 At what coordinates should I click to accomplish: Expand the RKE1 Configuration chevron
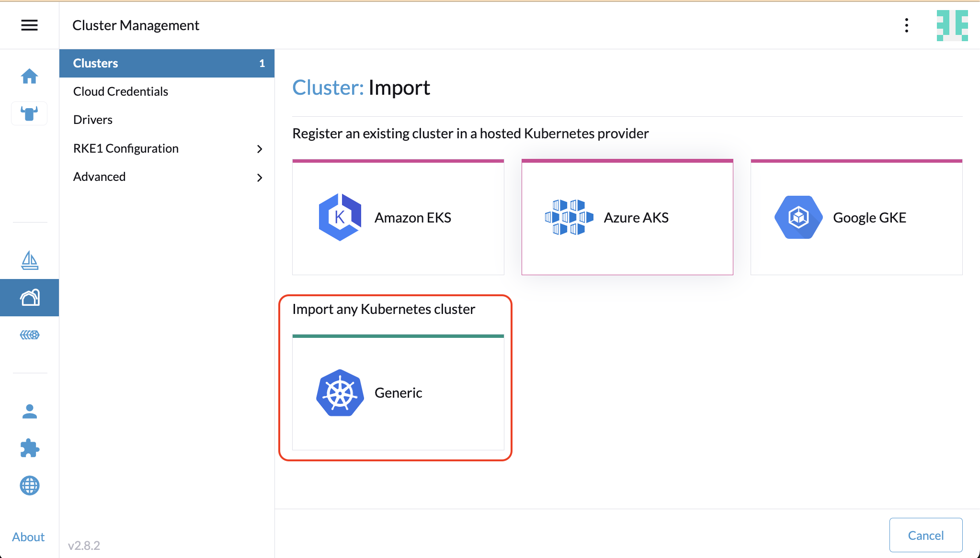coord(260,149)
